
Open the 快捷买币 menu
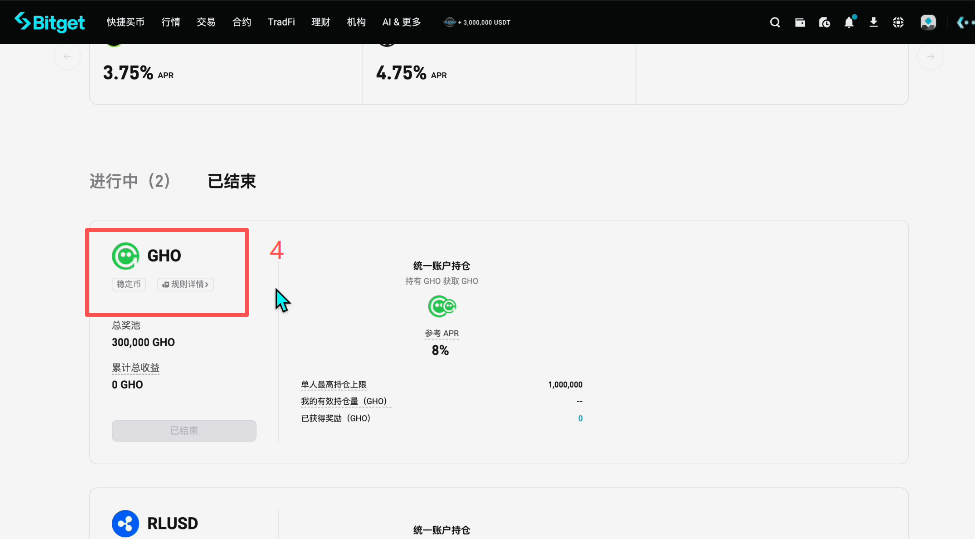tap(126, 22)
